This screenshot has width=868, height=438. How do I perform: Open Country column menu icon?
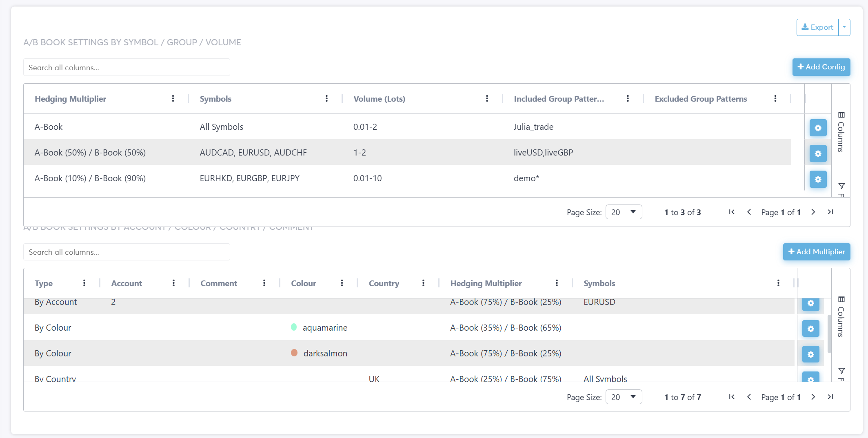click(x=423, y=283)
